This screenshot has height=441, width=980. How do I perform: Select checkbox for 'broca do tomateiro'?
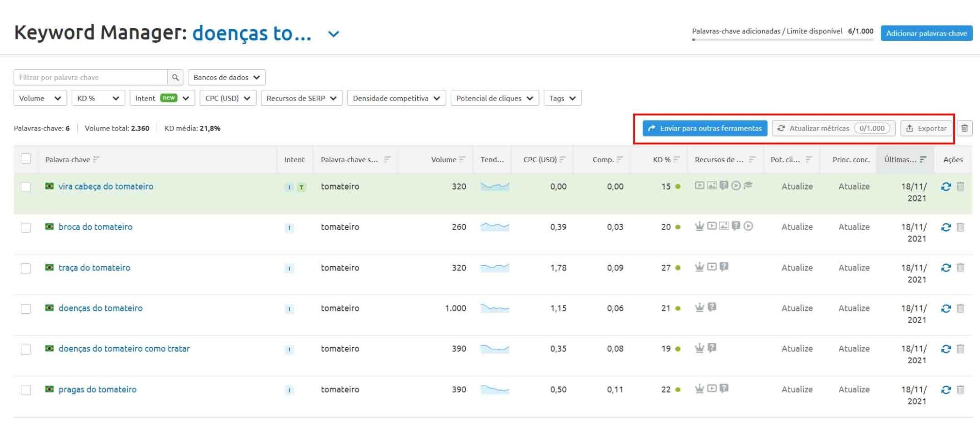[x=26, y=227]
